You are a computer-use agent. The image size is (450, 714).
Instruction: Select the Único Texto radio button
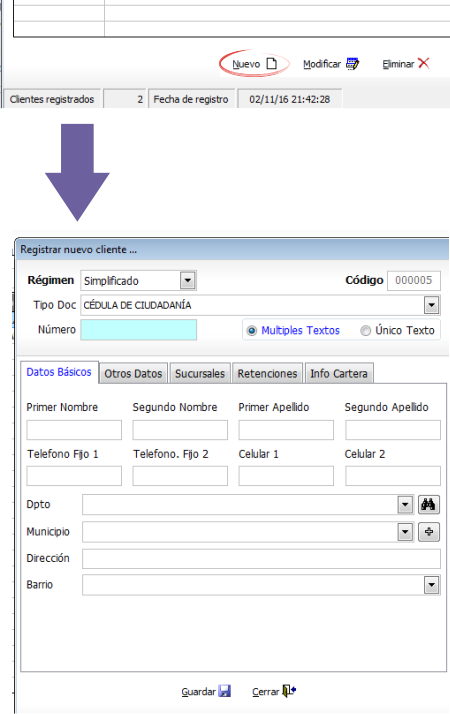(365, 331)
